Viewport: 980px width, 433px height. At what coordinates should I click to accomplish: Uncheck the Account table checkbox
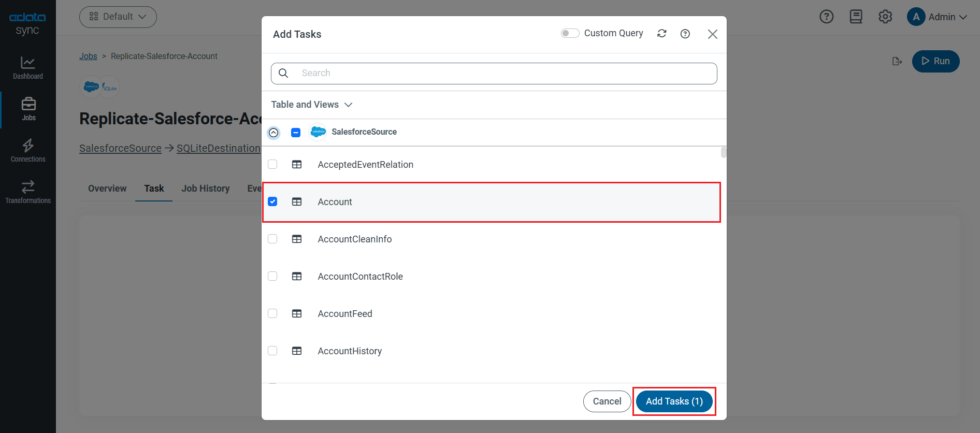click(x=272, y=201)
